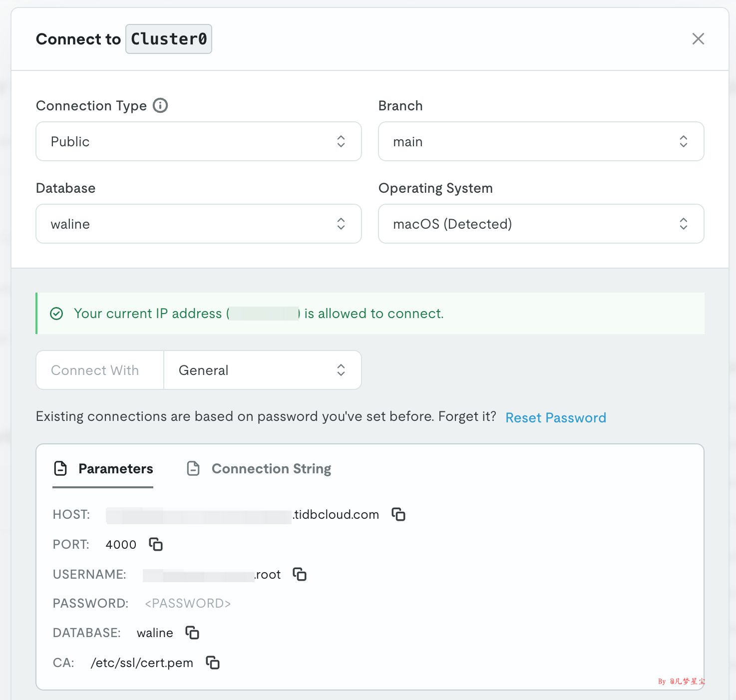
Task: Select the Parameters tab
Action: (x=115, y=468)
